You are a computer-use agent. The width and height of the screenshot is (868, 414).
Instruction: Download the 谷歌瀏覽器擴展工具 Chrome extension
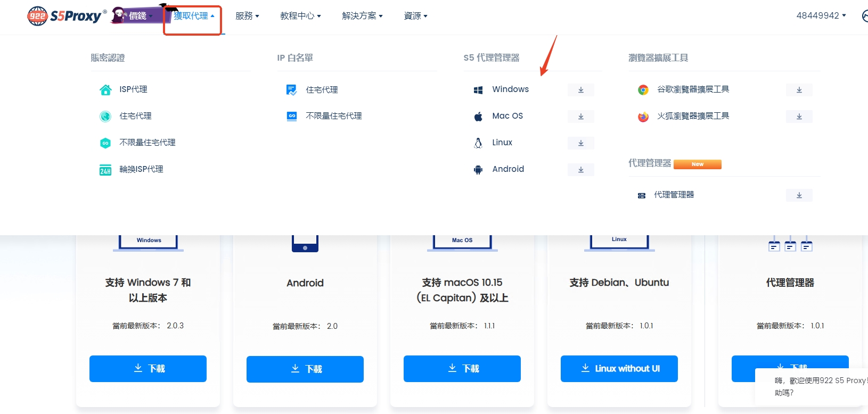(799, 90)
